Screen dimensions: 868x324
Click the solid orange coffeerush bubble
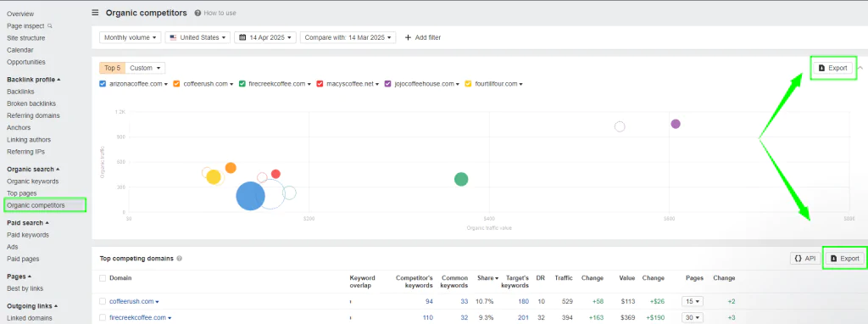tap(231, 168)
